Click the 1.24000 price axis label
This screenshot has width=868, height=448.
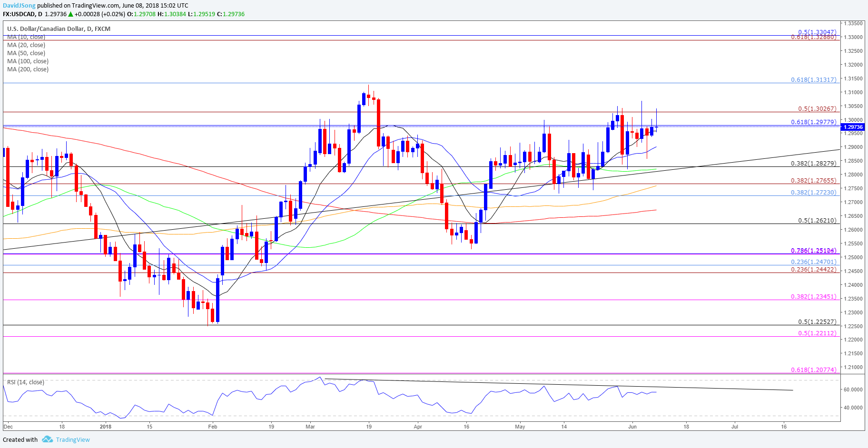coord(854,285)
